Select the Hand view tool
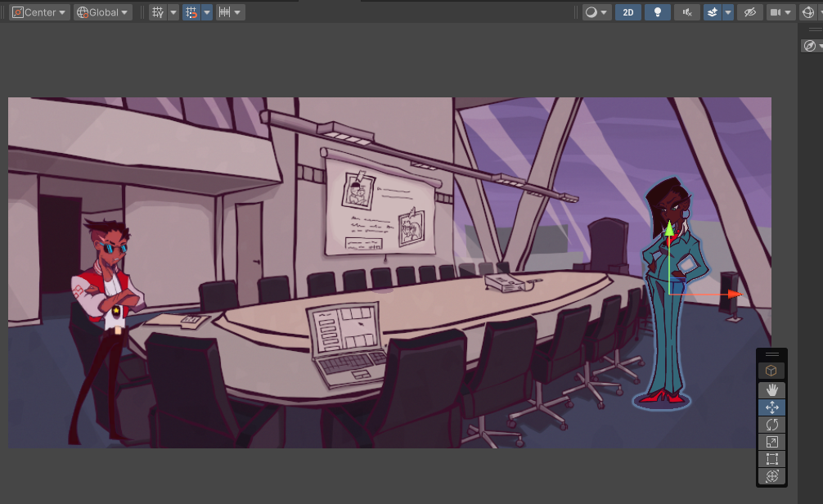The image size is (823, 504). (x=771, y=390)
